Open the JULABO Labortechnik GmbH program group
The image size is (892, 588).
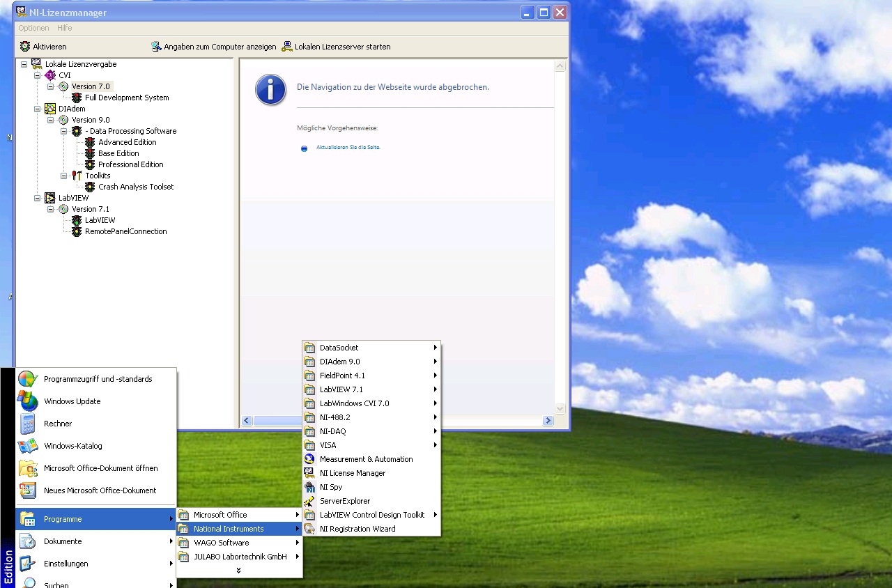[x=239, y=557]
